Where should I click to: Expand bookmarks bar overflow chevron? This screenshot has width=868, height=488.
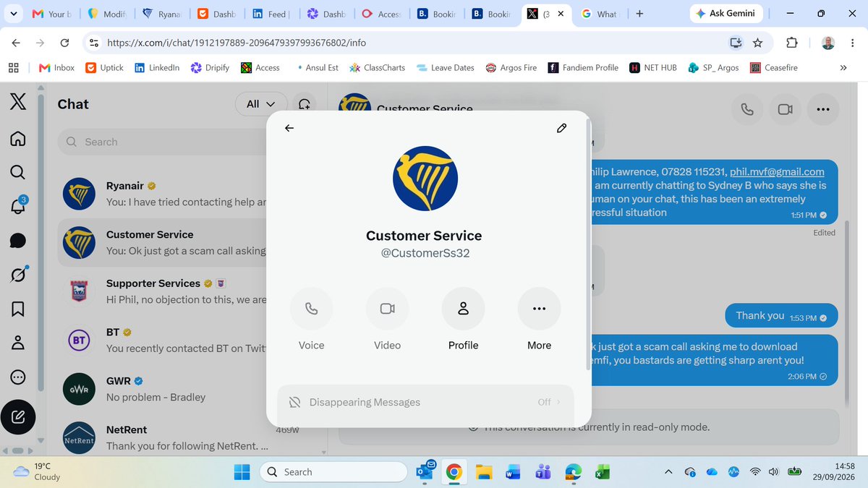[843, 67]
